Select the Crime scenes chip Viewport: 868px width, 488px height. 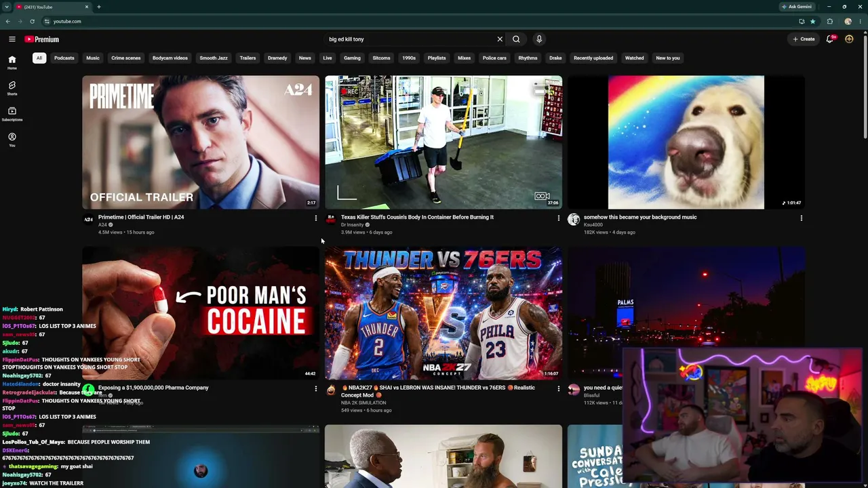click(x=126, y=58)
